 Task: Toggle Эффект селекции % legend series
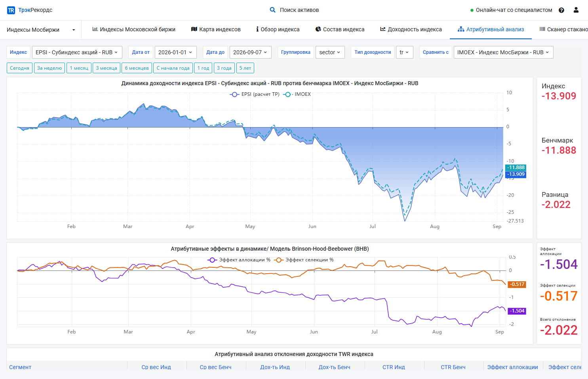[304, 260]
